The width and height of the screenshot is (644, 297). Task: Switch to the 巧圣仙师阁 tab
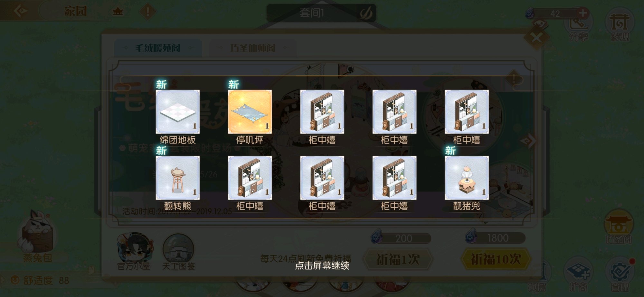pos(253,48)
